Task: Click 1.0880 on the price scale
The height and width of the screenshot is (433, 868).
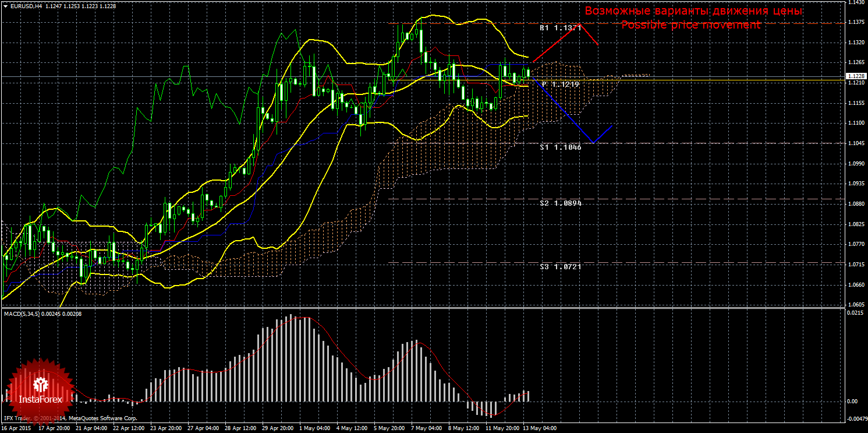Action: (x=855, y=204)
